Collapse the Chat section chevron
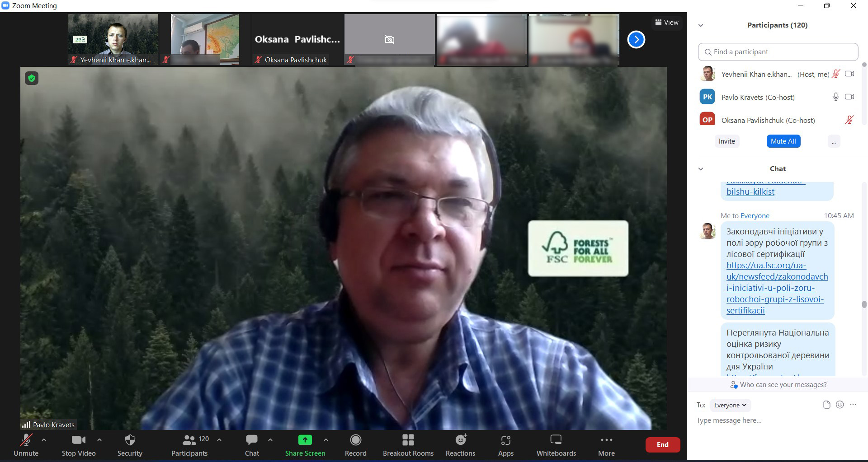 click(x=701, y=169)
